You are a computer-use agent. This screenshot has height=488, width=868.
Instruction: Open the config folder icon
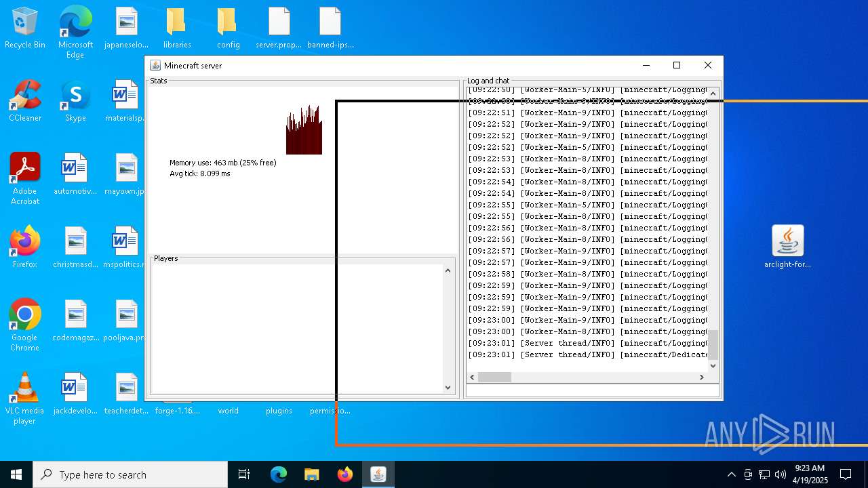[x=229, y=28]
